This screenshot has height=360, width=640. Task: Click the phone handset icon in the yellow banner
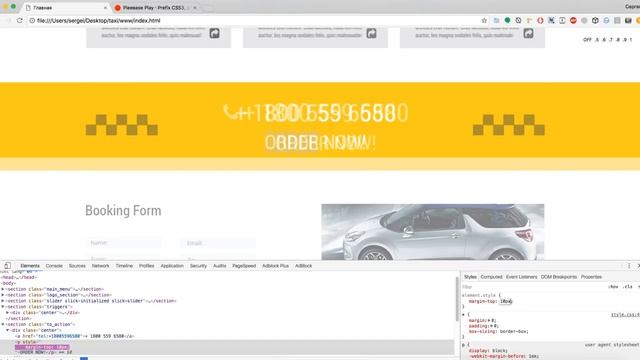coord(230,112)
